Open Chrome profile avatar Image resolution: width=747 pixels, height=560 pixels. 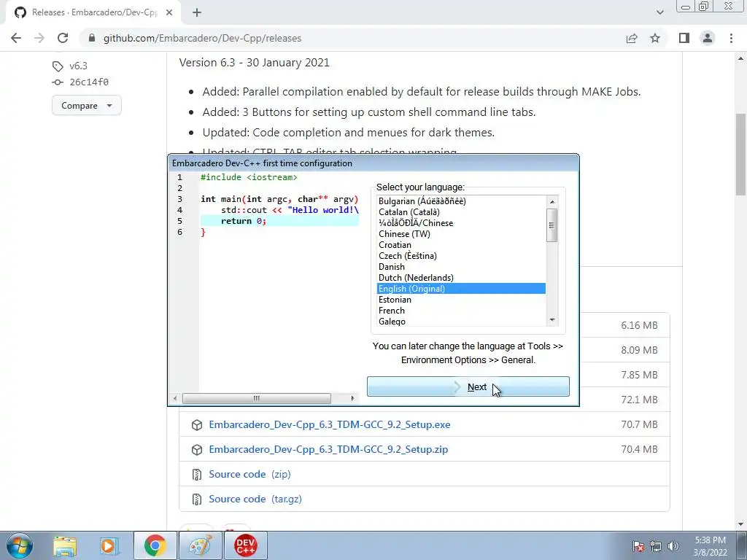pos(708,38)
